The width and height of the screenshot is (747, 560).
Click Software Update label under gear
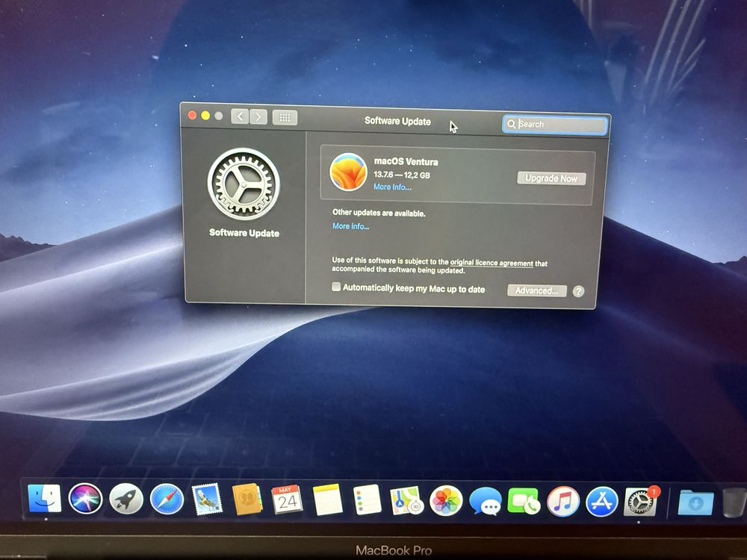tap(244, 233)
